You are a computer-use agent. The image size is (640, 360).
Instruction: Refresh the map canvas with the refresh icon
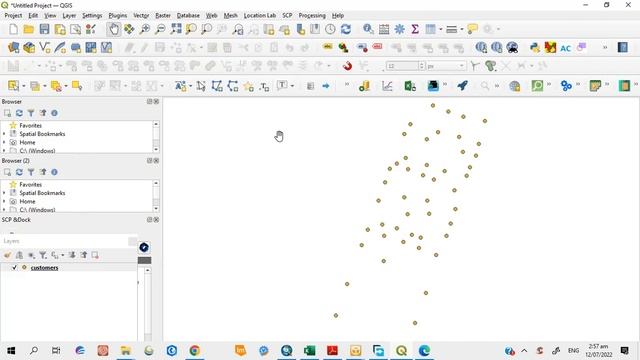coord(346,29)
